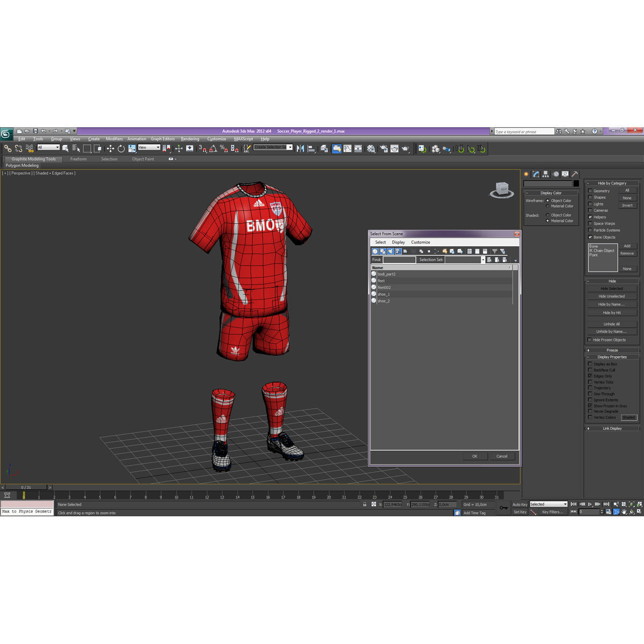Toggle the Percent Snap icon

223,149
